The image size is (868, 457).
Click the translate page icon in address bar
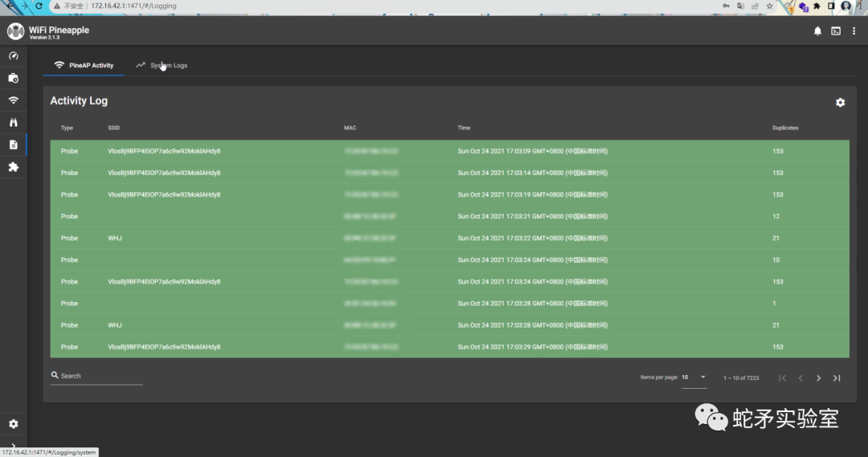pos(741,6)
